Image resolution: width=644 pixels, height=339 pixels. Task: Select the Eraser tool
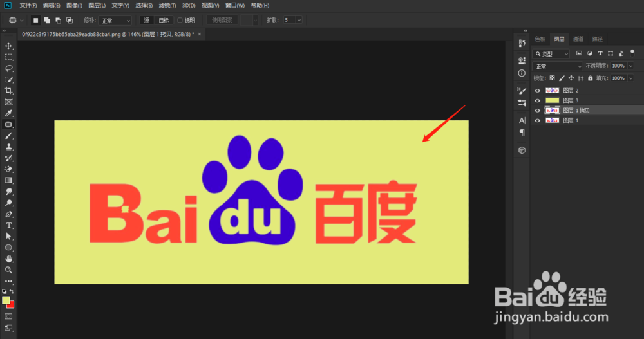(x=8, y=169)
